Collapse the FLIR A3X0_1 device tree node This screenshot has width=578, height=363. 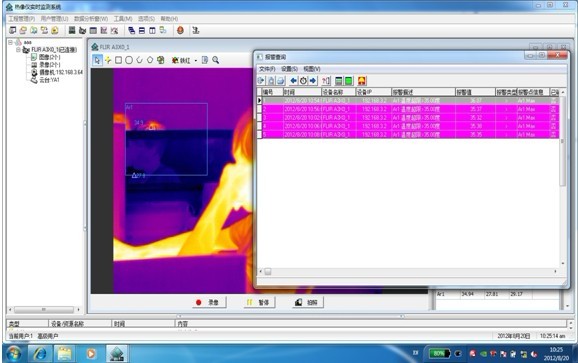(18, 49)
